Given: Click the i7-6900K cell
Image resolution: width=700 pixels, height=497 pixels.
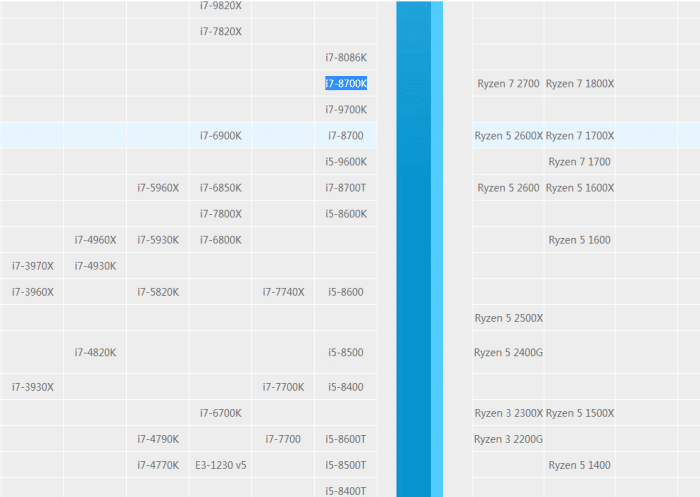Looking at the screenshot, I should pos(221,135).
